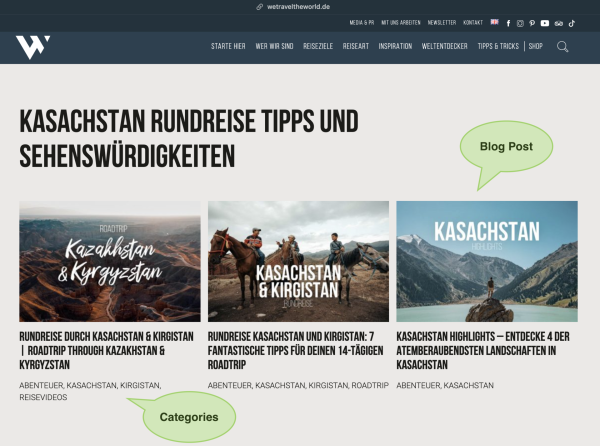600x446 pixels.
Task: Open the Kasachstan Highlights lake thumbnail
Action: pos(487,261)
